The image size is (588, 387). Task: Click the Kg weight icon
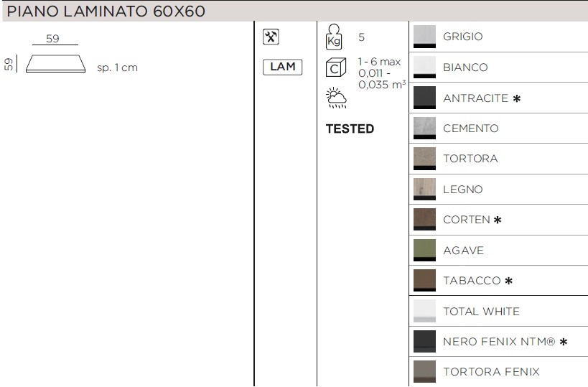[335, 37]
